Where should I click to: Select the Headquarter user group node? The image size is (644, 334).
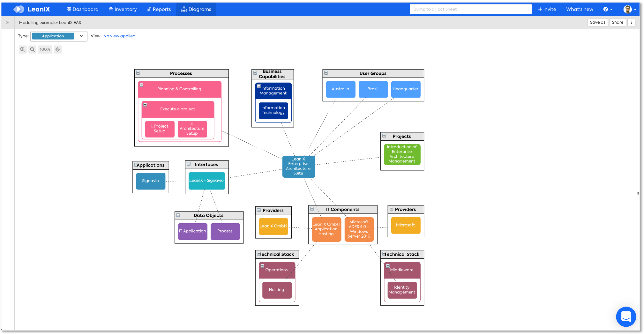click(x=406, y=89)
